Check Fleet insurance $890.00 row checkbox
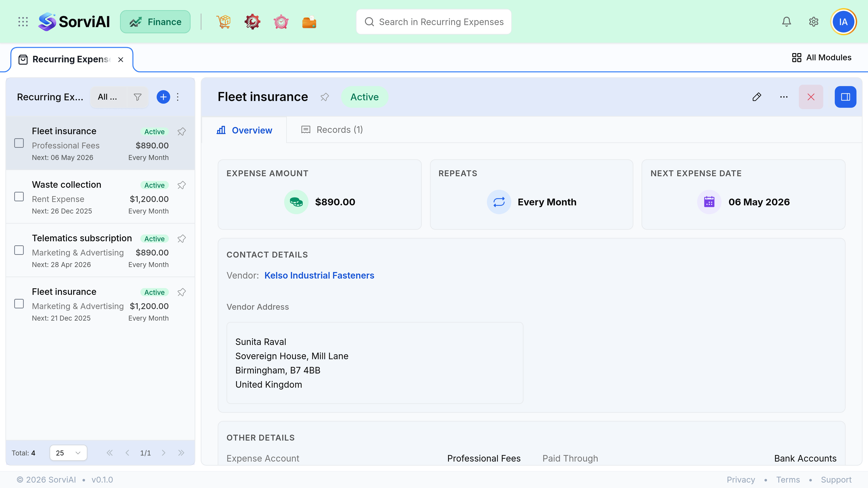This screenshot has height=488, width=868. [x=19, y=143]
